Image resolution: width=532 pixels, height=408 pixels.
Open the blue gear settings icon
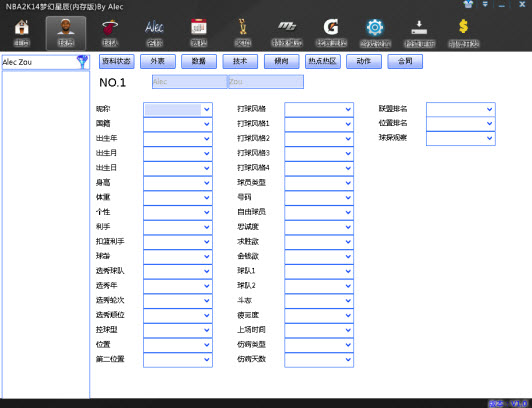(x=375, y=27)
